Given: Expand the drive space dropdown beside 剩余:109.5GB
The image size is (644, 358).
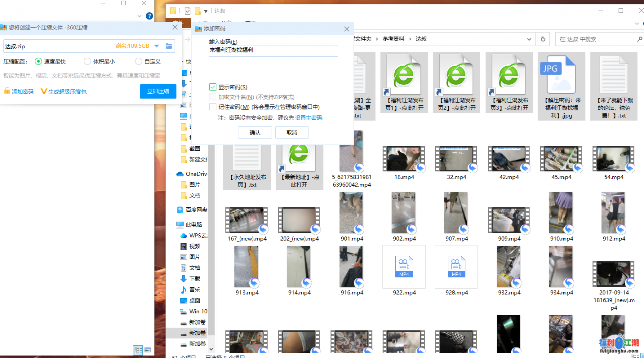Looking at the screenshot, I should coord(156,46).
